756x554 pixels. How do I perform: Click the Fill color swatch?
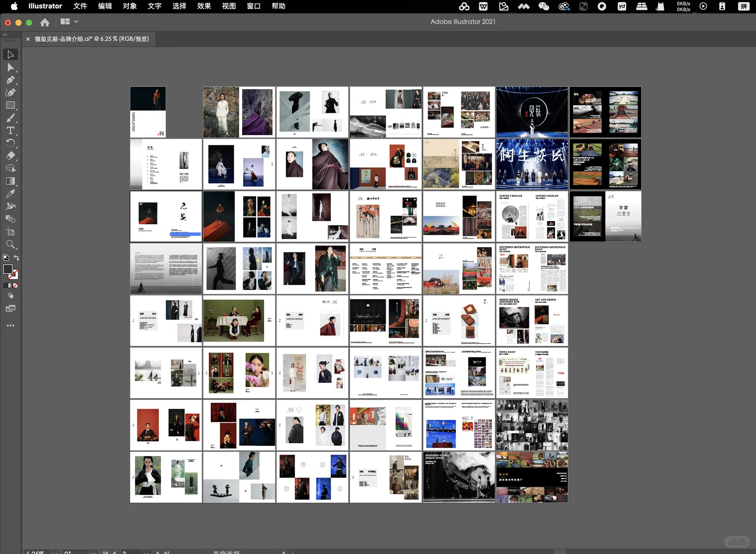point(8,269)
